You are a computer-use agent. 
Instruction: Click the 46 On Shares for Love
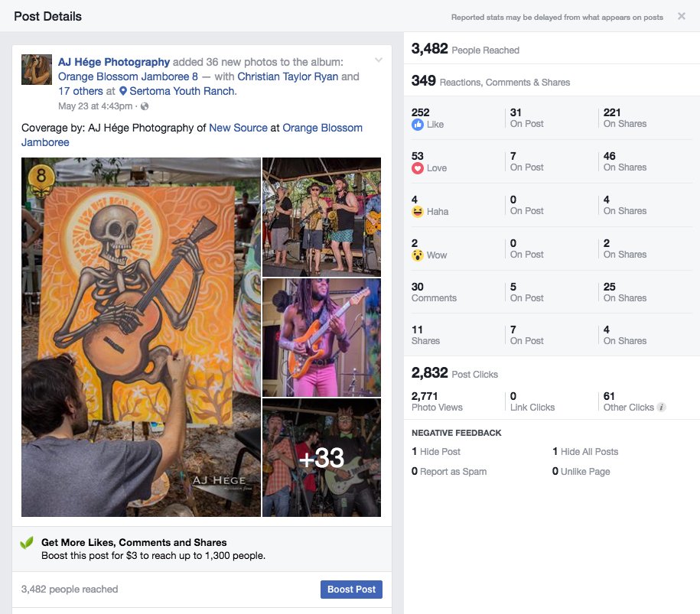click(625, 161)
